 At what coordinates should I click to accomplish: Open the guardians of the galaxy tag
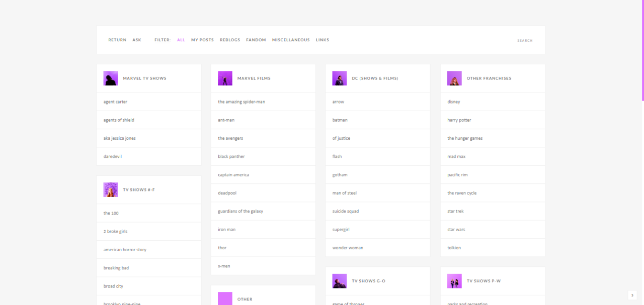[x=240, y=212]
